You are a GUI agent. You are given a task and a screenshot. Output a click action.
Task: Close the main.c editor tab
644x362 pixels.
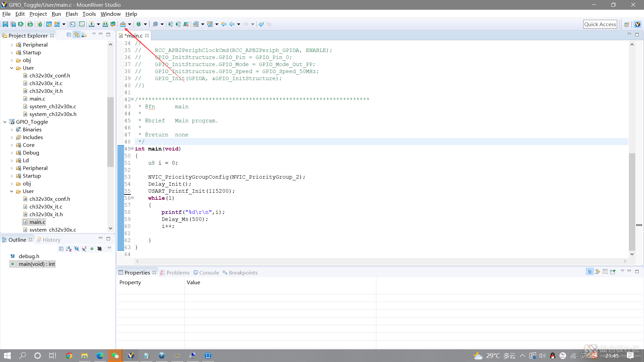point(147,36)
